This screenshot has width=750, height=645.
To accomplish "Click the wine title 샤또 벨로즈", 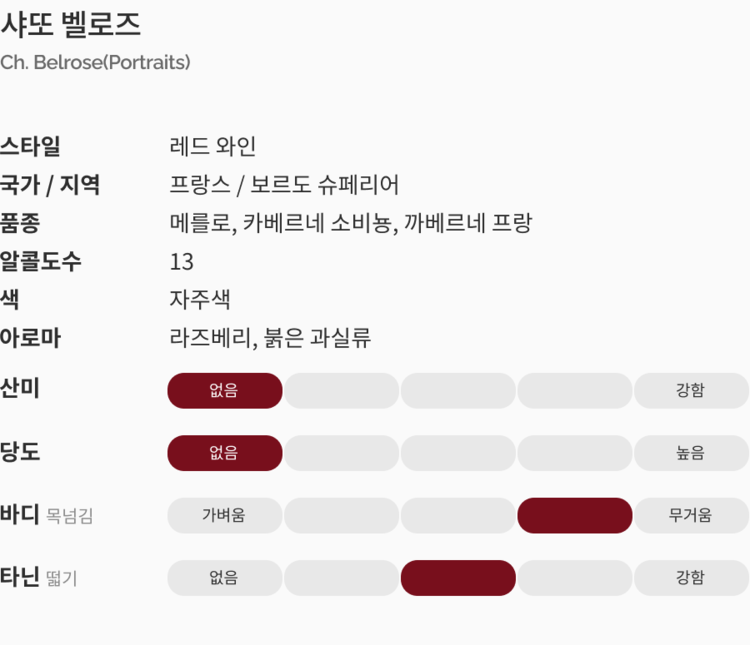I will (71, 24).
